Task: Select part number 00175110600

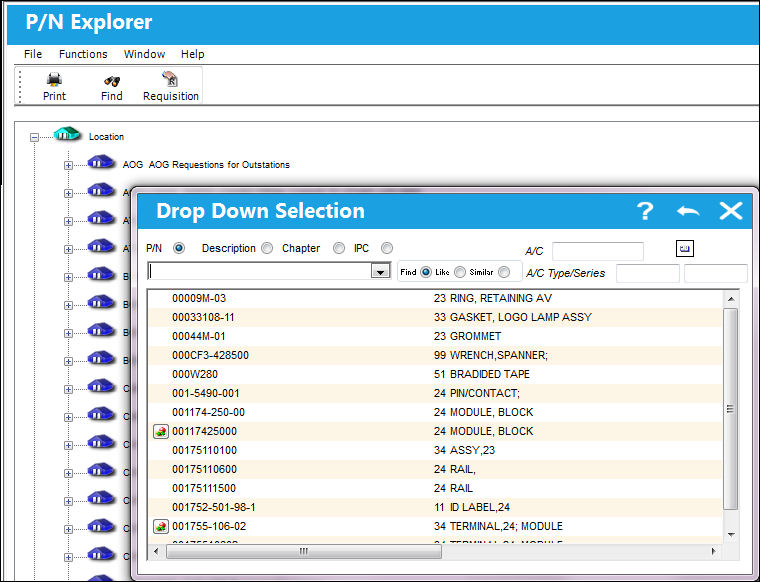Action: [205, 469]
